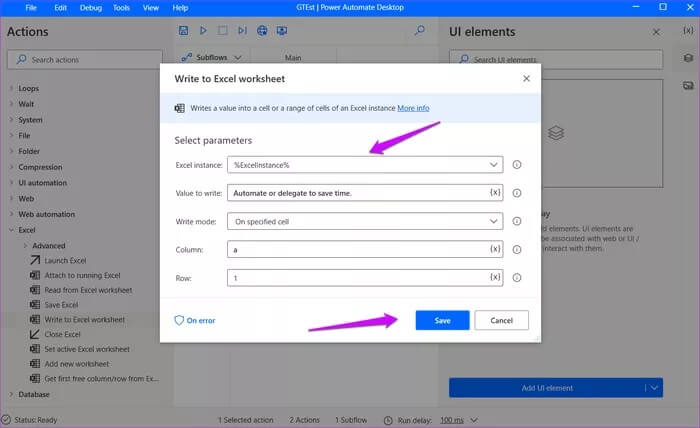Switch to the Main subflow tab
Image resolution: width=700 pixels, height=428 pixels.
click(293, 58)
